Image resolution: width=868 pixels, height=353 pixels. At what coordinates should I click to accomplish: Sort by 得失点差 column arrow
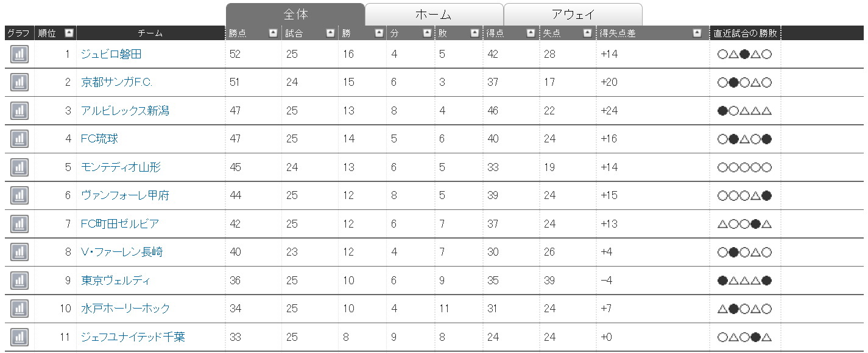pyautogui.click(x=697, y=33)
